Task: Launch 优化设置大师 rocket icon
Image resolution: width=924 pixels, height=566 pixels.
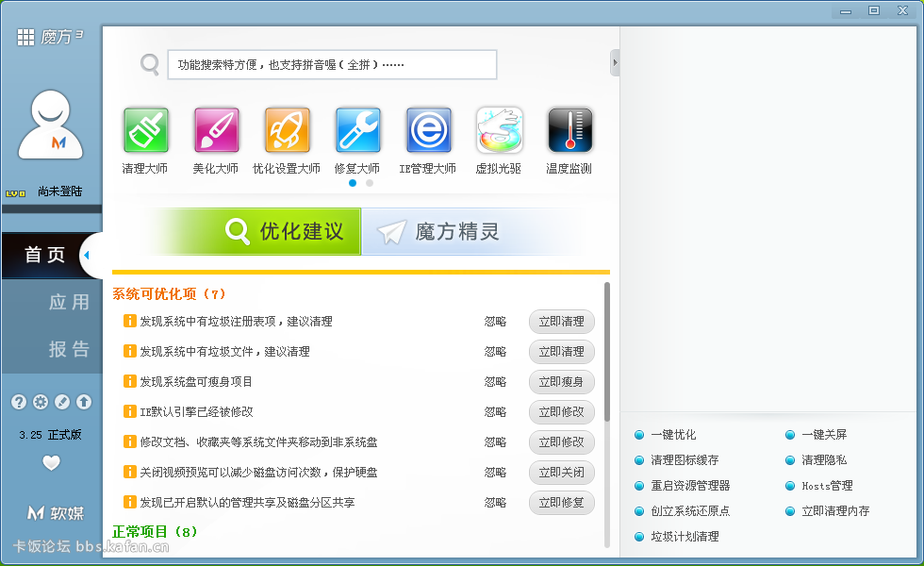Action: point(287,130)
